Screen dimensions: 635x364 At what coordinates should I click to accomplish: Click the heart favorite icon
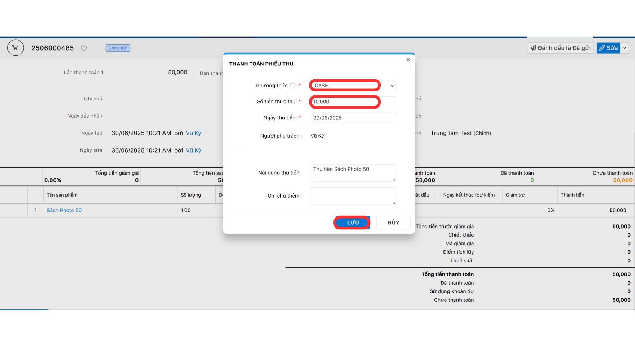point(83,48)
